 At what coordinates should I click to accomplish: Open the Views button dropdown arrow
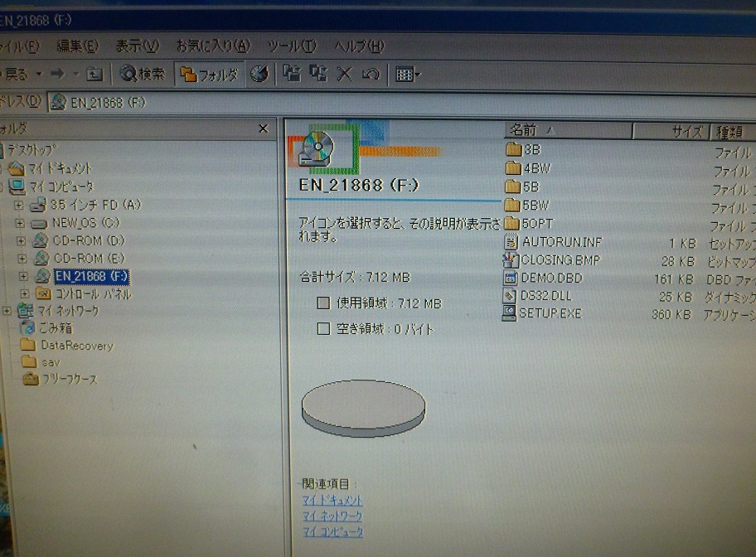(x=419, y=74)
